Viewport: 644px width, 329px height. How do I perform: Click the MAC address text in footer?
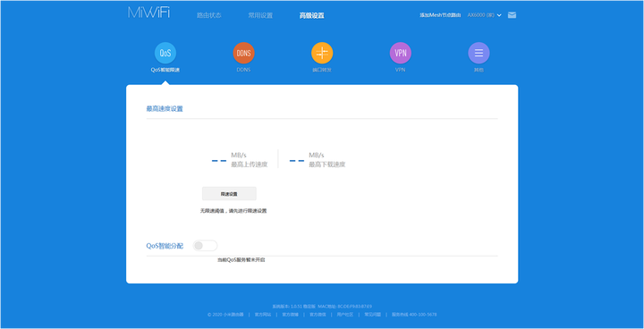[345, 307]
